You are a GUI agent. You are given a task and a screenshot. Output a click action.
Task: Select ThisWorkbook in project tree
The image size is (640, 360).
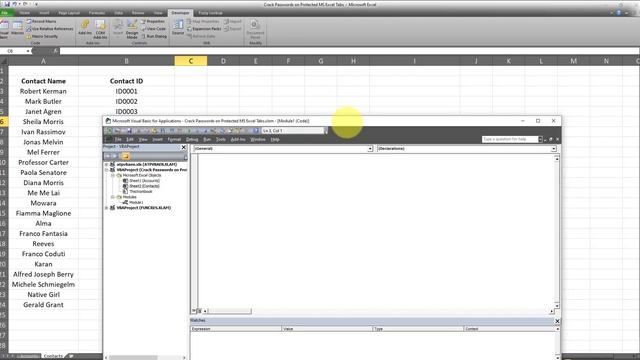[x=140, y=191]
